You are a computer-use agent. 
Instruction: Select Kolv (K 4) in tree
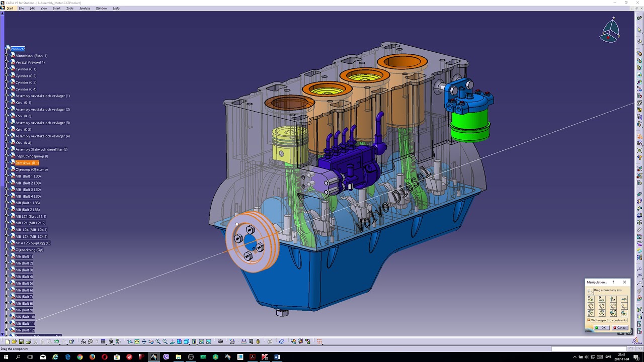(x=23, y=143)
